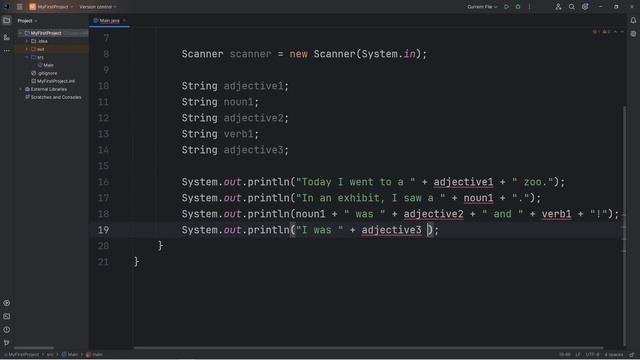Select the Main class in project tree

(45, 65)
